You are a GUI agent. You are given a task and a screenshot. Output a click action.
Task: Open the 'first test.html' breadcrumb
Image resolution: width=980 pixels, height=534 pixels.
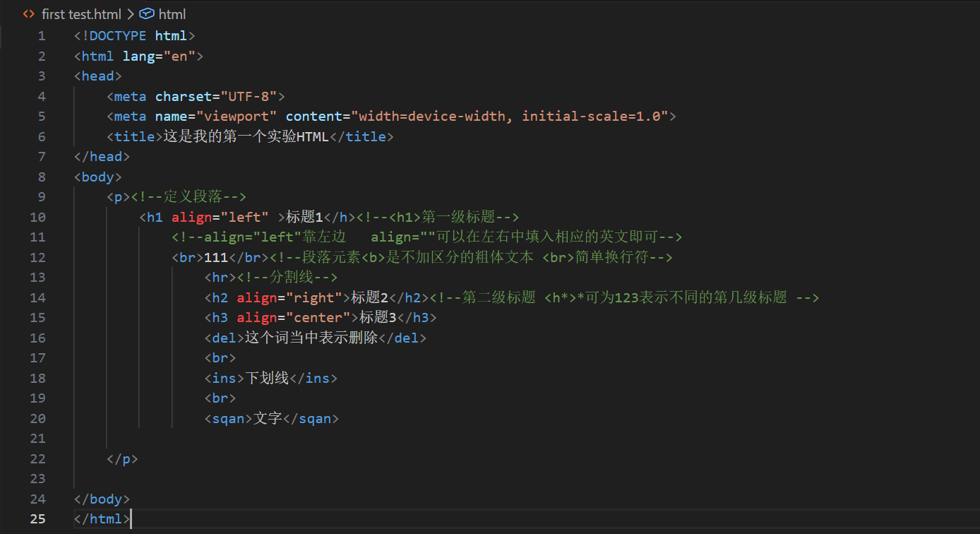click(81, 14)
